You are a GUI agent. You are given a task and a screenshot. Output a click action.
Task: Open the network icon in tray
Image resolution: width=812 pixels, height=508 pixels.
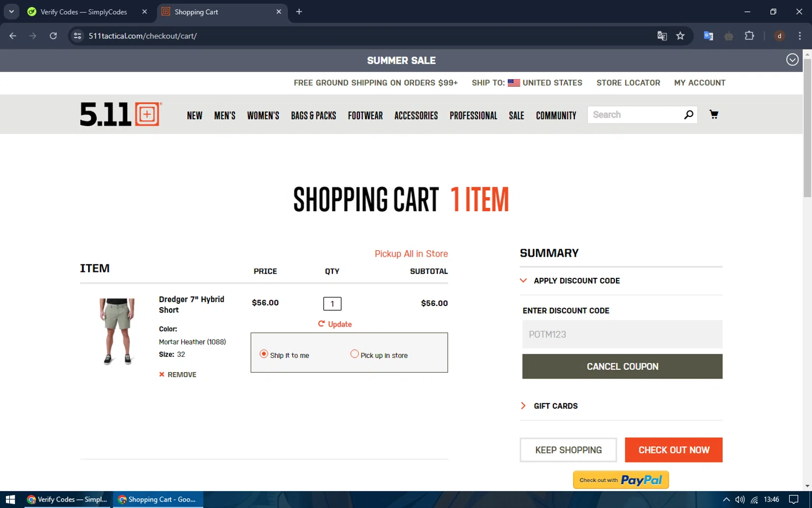click(x=754, y=499)
